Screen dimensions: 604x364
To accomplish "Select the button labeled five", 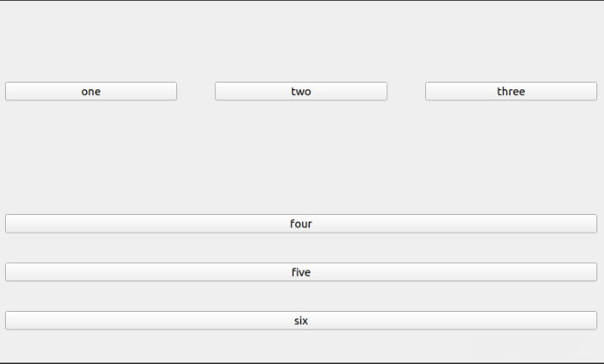I will (x=301, y=272).
